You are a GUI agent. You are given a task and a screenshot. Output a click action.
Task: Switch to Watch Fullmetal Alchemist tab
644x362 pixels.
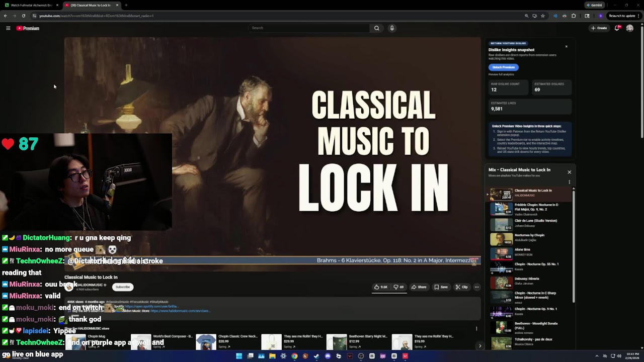[x=31, y=5]
